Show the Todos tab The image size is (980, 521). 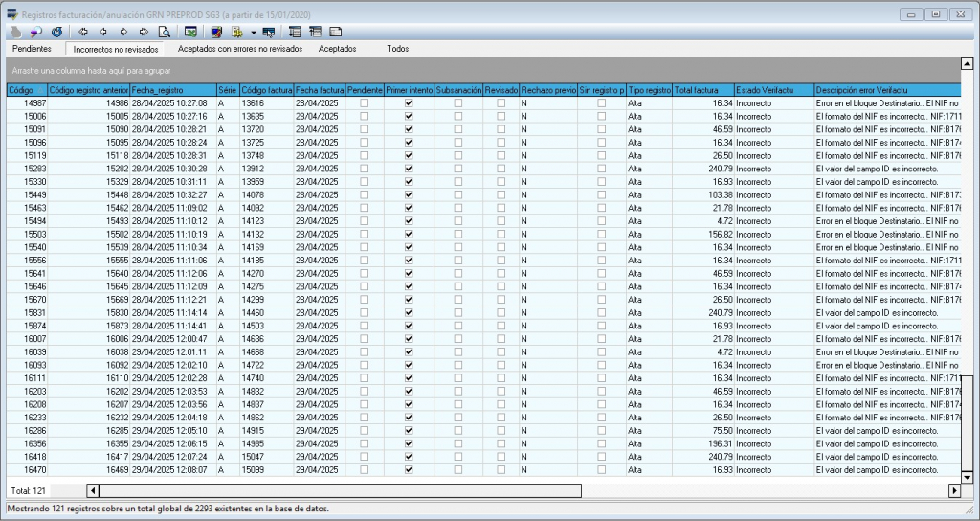coord(397,49)
